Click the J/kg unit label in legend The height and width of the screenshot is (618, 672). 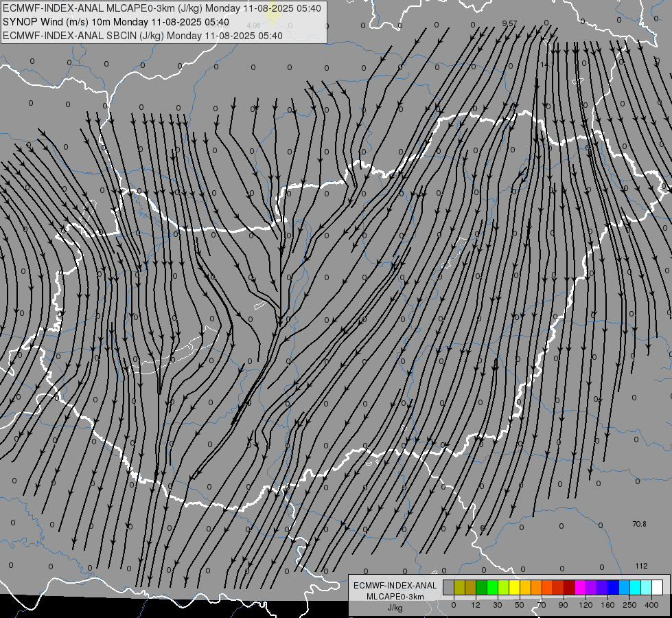395,608
